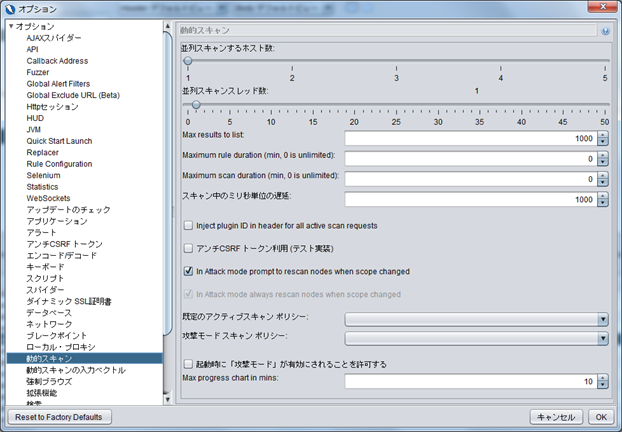Click Maximum rule duration input field

(471, 159)
